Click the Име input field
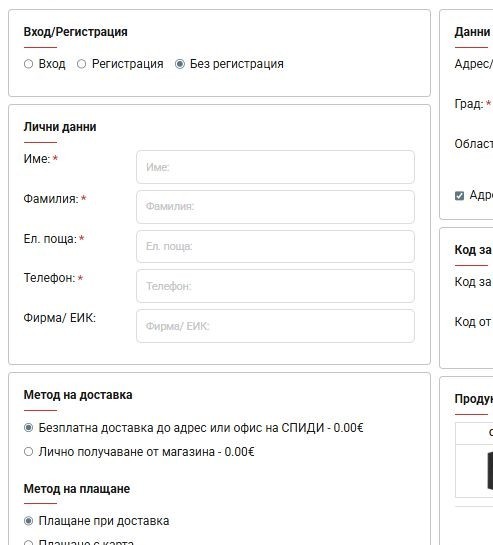This screenshot has width=493, height=545. click(x=275, y=167)
